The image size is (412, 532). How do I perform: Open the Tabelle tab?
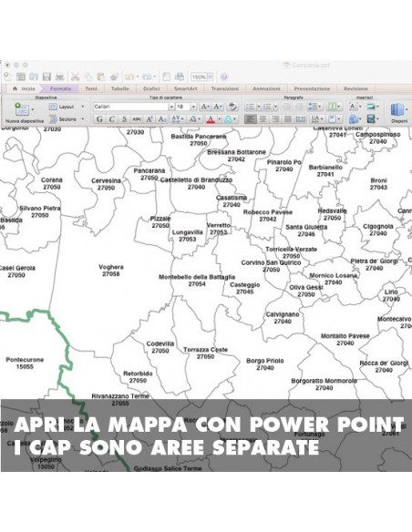(119, 88)
